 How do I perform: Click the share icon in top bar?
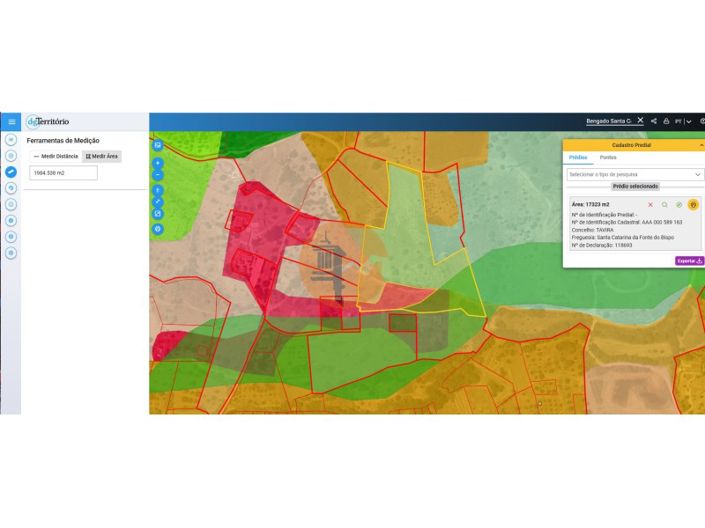pos(654,121)
